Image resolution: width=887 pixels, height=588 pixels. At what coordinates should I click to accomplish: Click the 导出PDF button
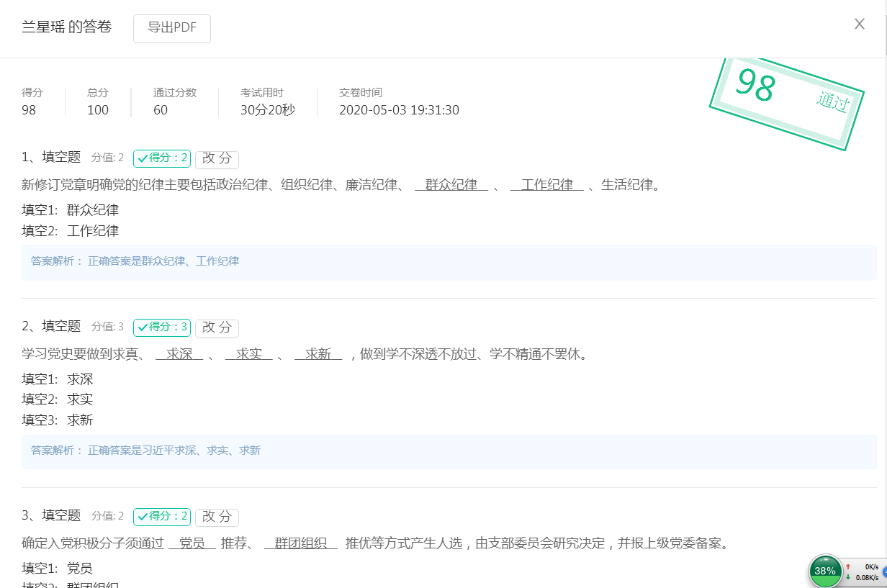[x=172, y=28]
